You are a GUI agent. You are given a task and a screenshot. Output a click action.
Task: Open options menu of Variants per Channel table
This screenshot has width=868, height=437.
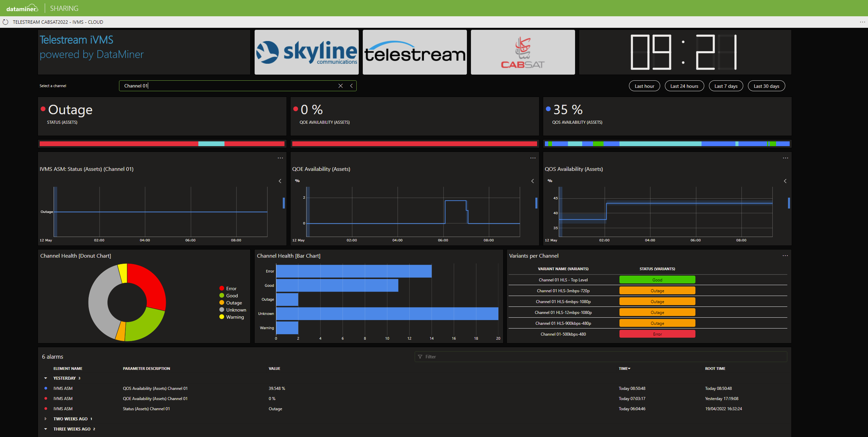pyautogui.click(x=785, y=256)
